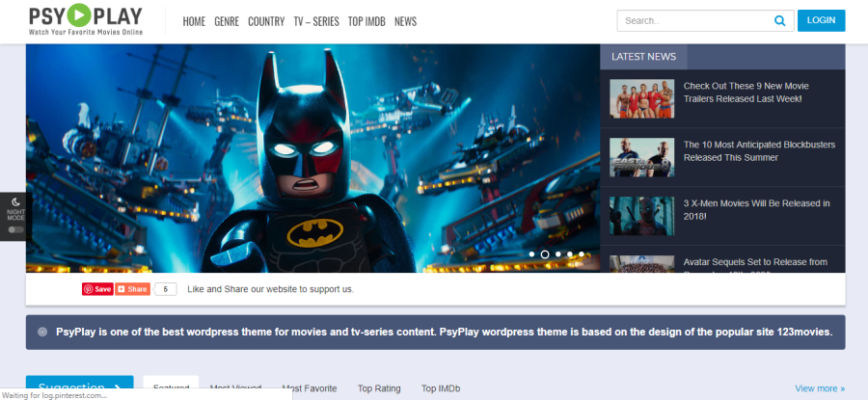Open 'The 10 Most Anticipated Blockbusters' article
868x400 pixels.
[x=759, y=151]
